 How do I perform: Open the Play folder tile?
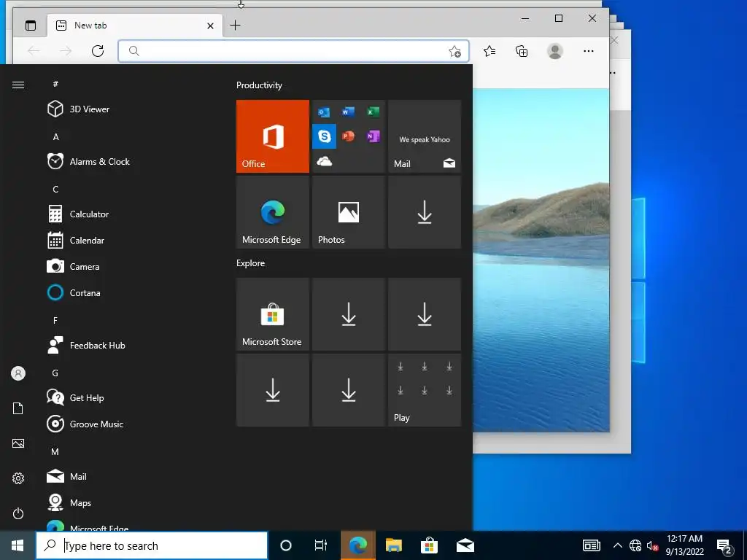point(425,390)
